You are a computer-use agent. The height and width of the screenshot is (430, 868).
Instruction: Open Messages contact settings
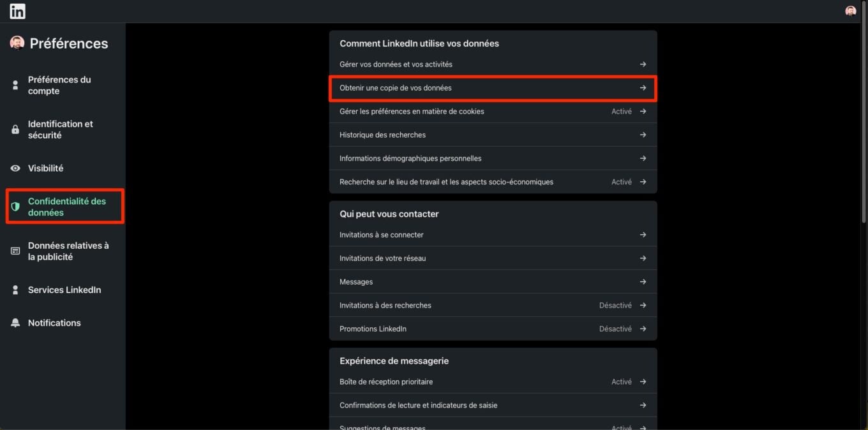pos(493,282)
